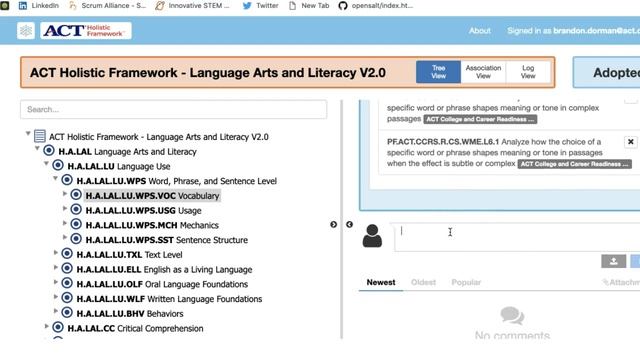
Task: Select the H.A.LAL.LU.WPS.VOC Vocabulary item
Action: [x=152, y=196]
